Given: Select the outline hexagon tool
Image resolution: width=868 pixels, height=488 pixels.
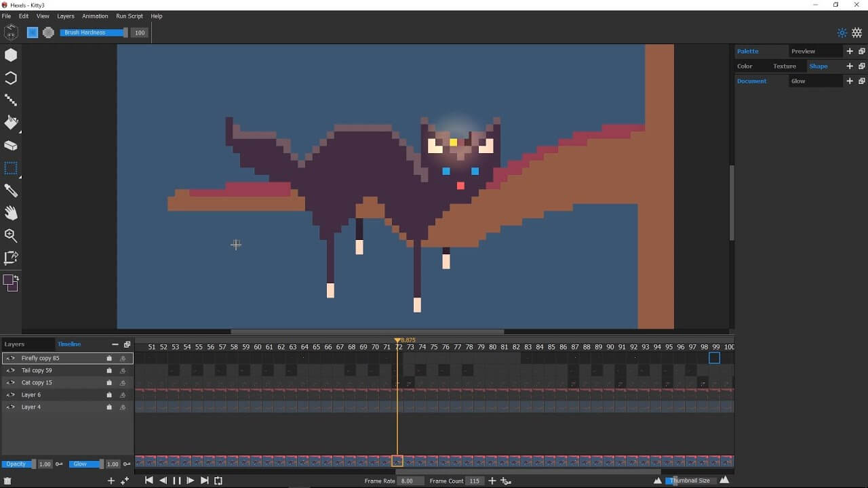Looking at the screenshot, I should click(x=11, y=78).
